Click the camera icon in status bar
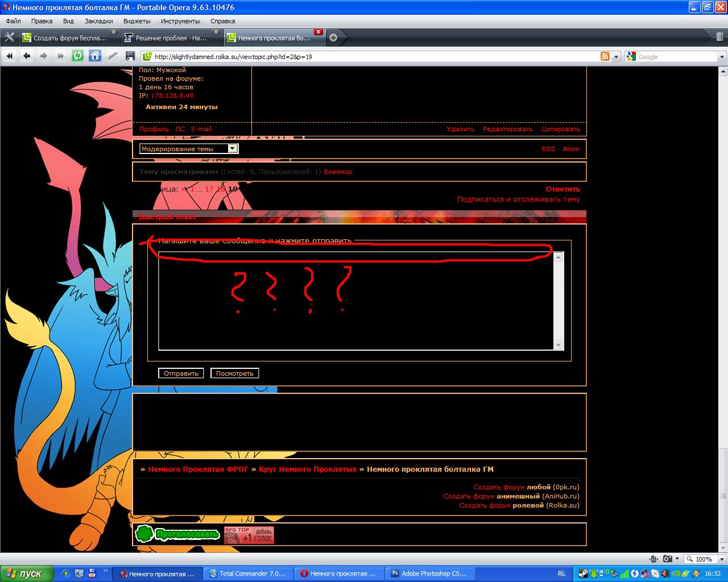This screenshot has height=582, width=728. pos(668,559)
